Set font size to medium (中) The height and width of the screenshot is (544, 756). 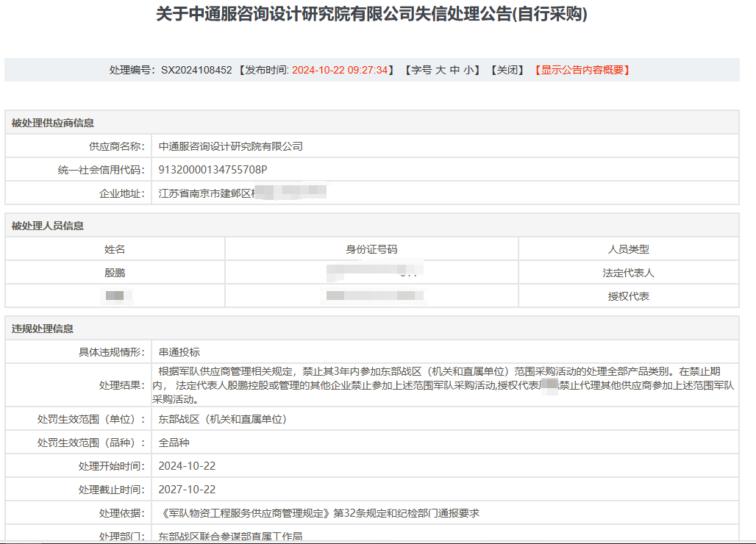pos(454,71)
